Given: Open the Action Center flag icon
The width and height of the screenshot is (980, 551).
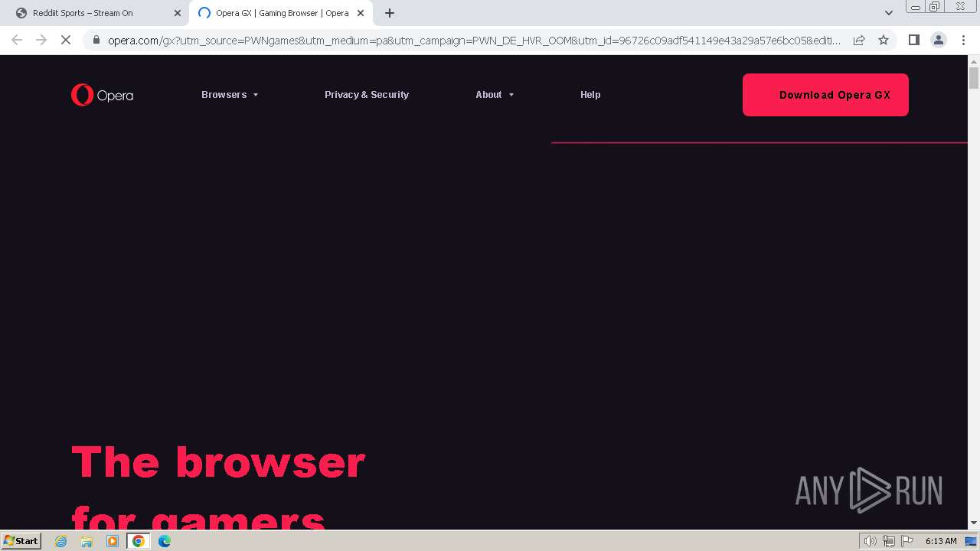Looking at the screenshot, I should (x=907, y=541).
